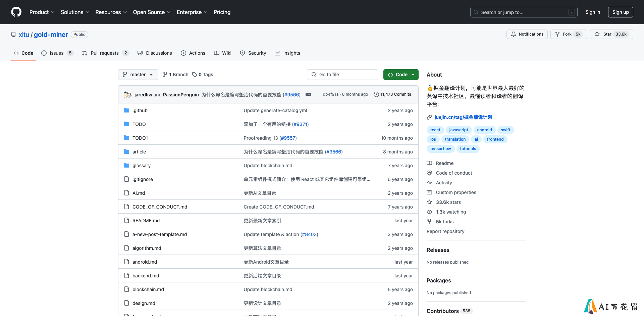Expand the Open Source menu
The width and height of the screenshot is (644, 316).
click(152, 12)
